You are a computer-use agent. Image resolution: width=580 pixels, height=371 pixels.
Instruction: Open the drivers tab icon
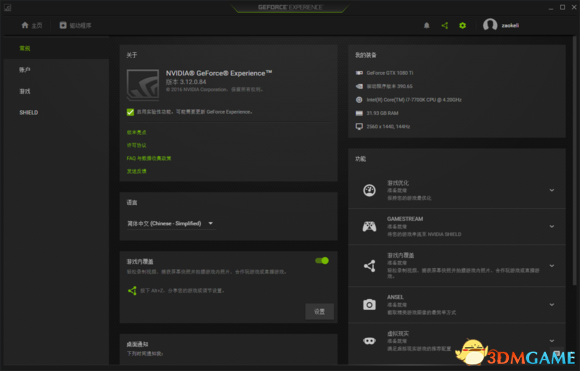(x=63, y=25)
